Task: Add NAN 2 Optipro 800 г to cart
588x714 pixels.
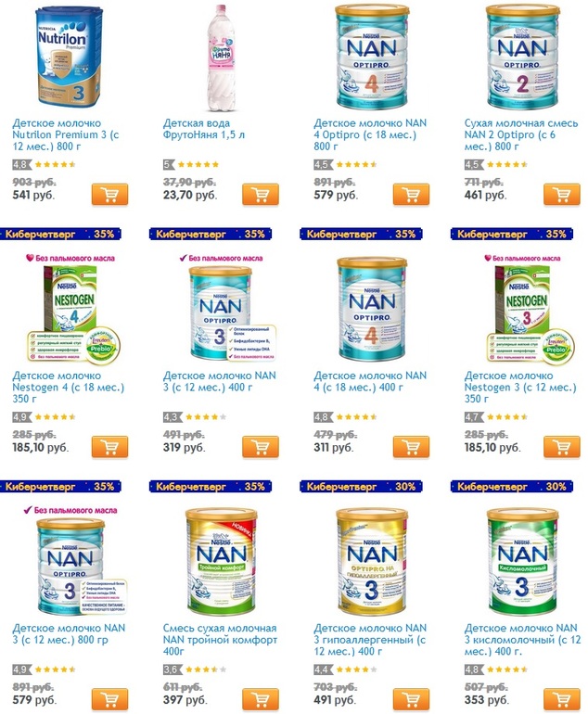Action: 562,195
